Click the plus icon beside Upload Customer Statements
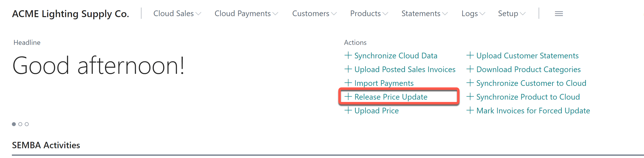The height and width of the screenshot is (158, 644). pos(470,55)
